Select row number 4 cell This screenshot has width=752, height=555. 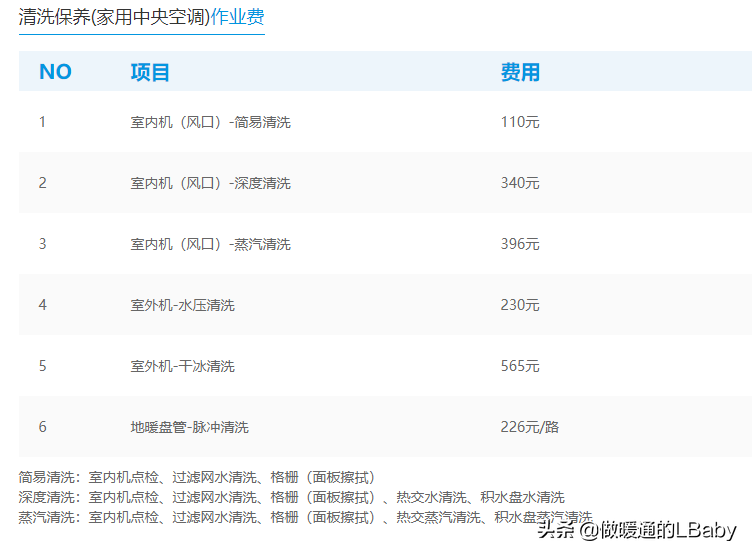(42, 305)
